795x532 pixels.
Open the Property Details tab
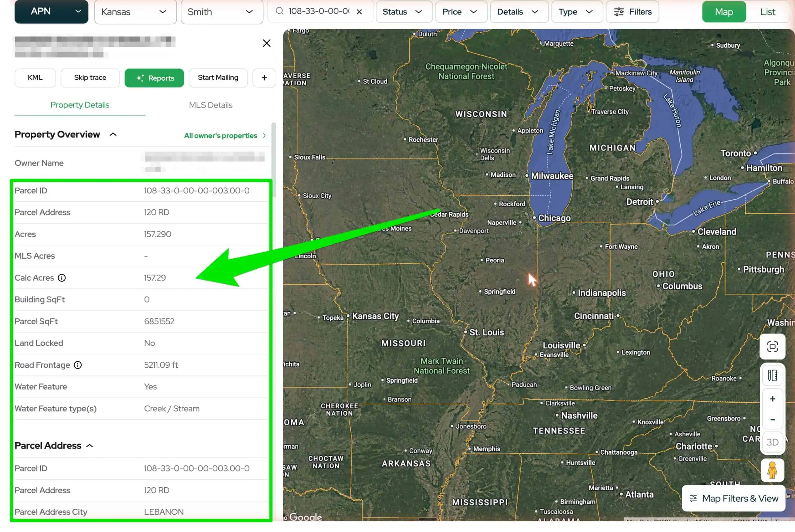coord(80,105)
